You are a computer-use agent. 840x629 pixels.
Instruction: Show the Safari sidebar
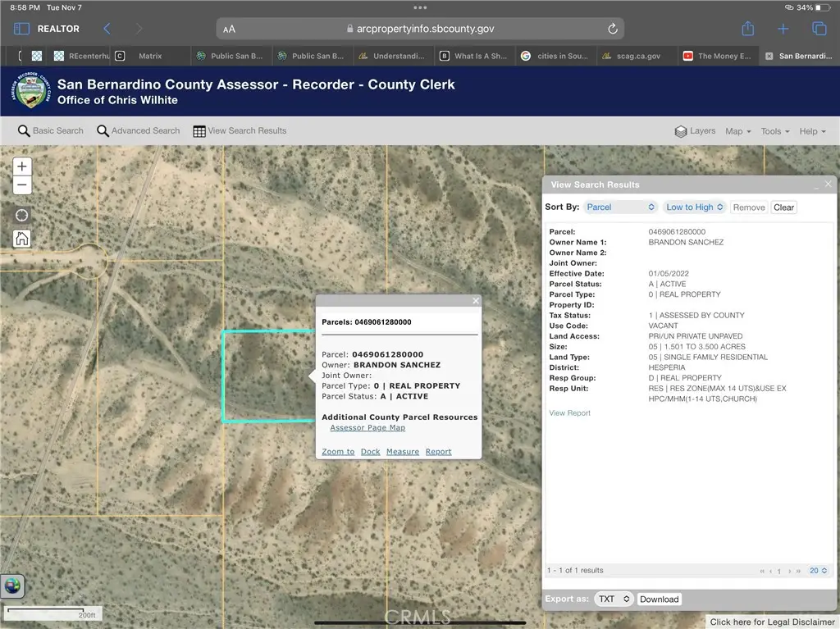21,29
